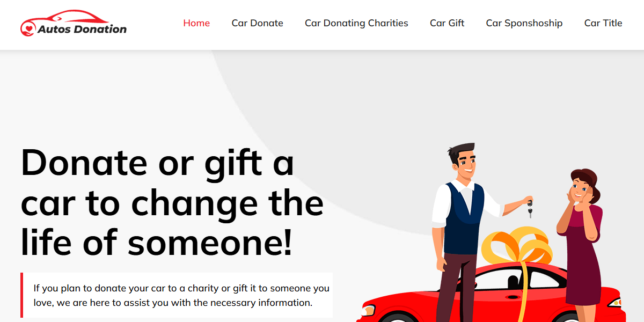Click the red car outline logo icon
The image size is (644, 322).
coord(67,18)
